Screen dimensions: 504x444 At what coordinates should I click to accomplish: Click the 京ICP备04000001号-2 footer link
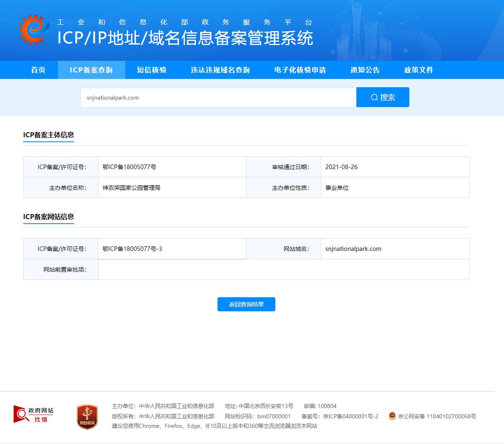350,416
